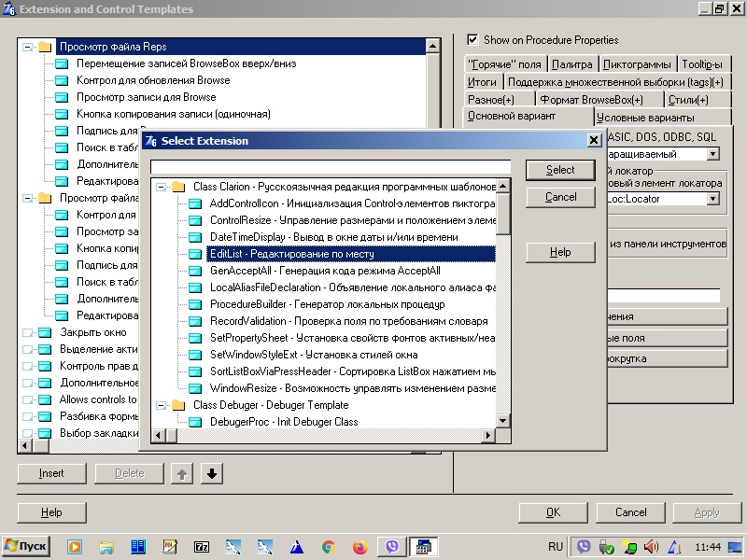This screenshot has width=747, height=560.
Task: Collapse the Class Debuger tree node
Action: tap(162, 405)
